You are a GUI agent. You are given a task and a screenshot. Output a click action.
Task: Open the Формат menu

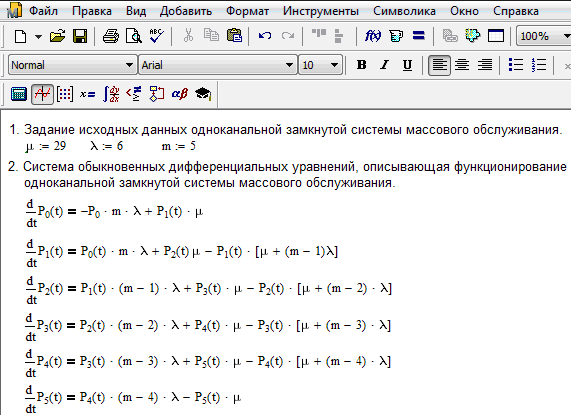[x=248, y=11]
